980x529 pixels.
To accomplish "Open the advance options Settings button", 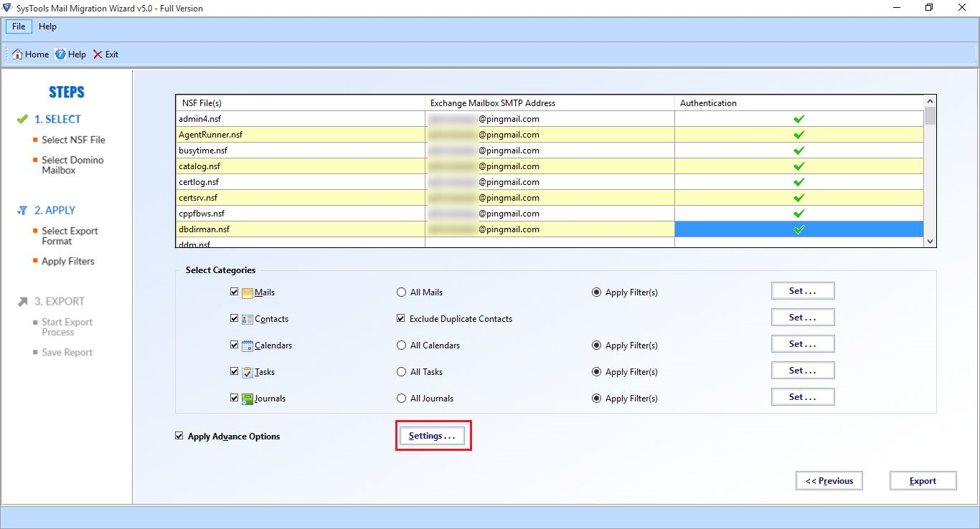I will point(432,436).
